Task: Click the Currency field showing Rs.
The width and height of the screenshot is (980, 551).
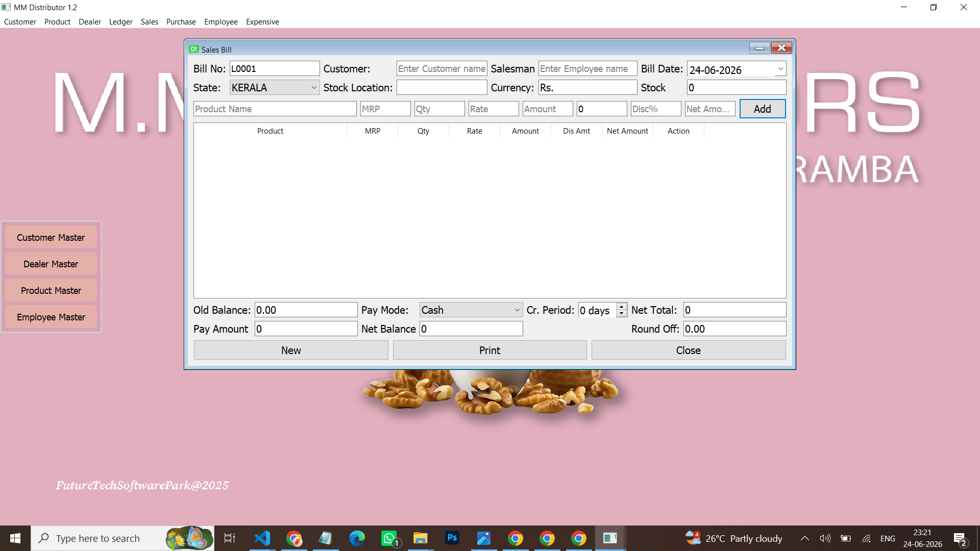Action: tap(588, 88)
